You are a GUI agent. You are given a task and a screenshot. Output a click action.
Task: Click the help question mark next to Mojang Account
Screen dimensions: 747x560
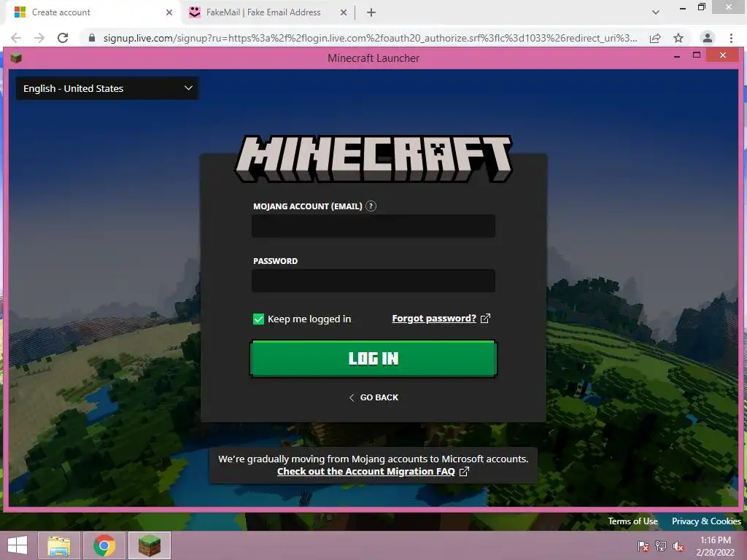tap(371, 206)
